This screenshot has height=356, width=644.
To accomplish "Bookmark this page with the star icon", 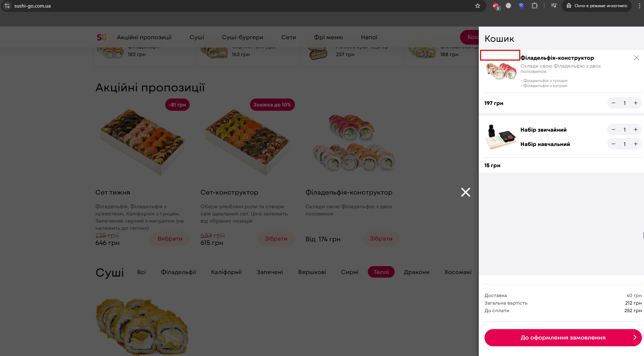I will [x=478, y=6].
